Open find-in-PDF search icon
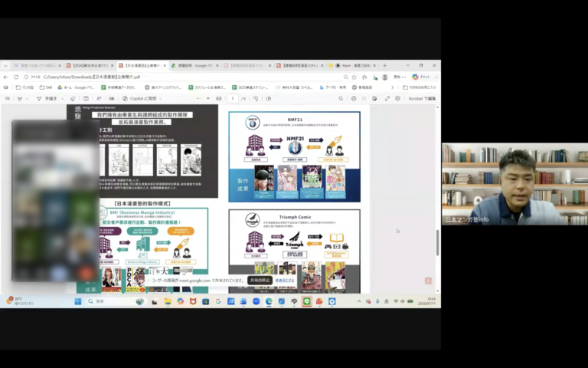 [x=341, y=98]
